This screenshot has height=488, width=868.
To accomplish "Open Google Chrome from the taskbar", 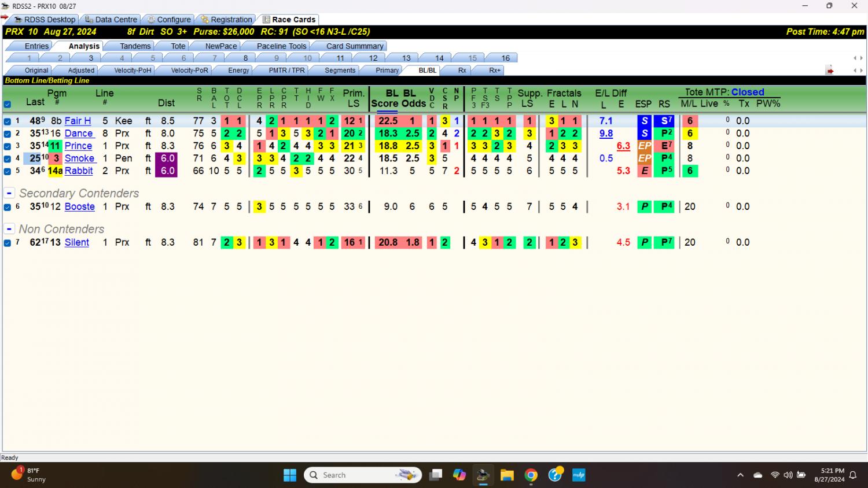I will tap(531, 475).
